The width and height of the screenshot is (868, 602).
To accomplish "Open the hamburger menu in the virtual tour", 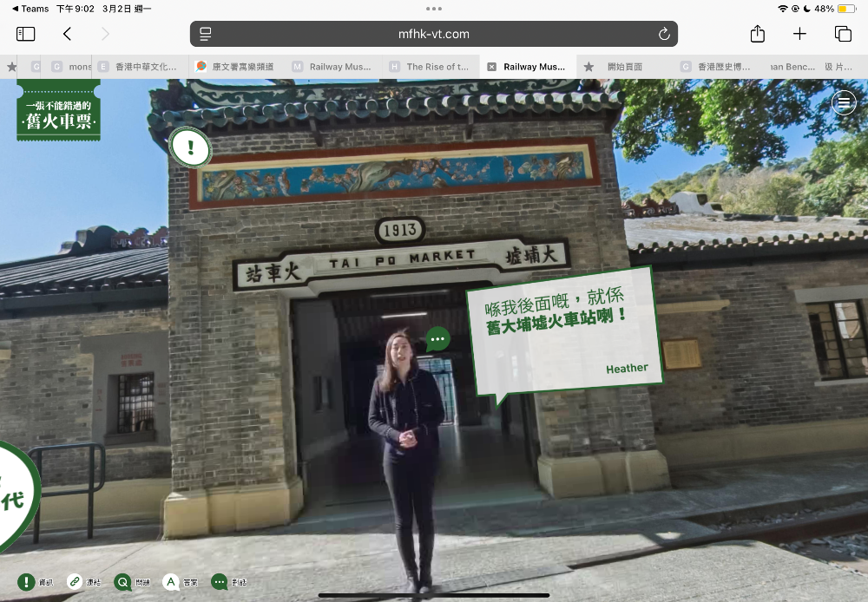I will pyautogui.click(x=844, y=102).
